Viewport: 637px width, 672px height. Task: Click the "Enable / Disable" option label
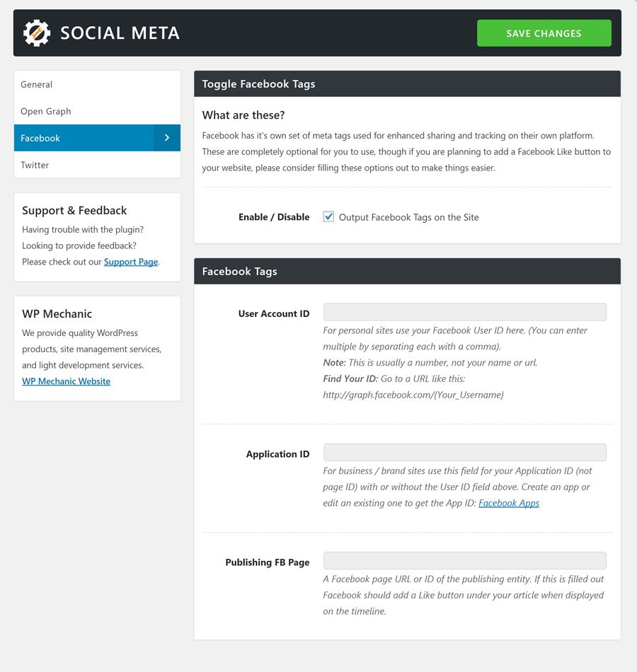[x=274, y=217]
